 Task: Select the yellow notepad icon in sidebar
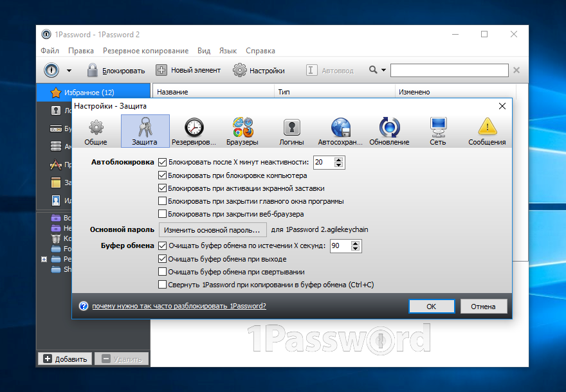tap(55, 183)
